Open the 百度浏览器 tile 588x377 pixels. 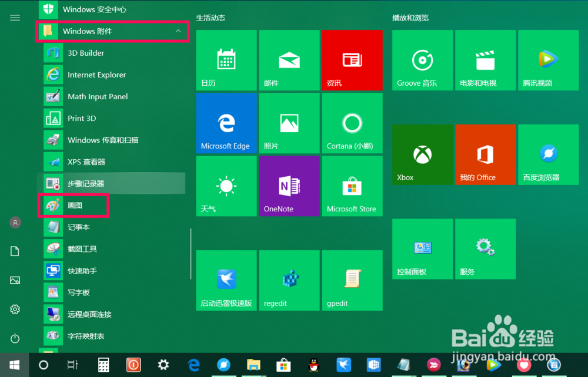point(549,154)
